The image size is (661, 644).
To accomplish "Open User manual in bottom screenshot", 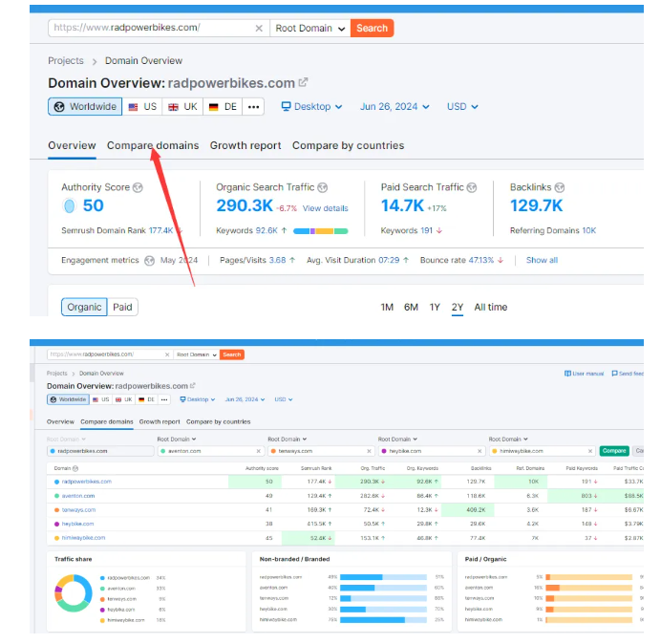I will [584, 374].
